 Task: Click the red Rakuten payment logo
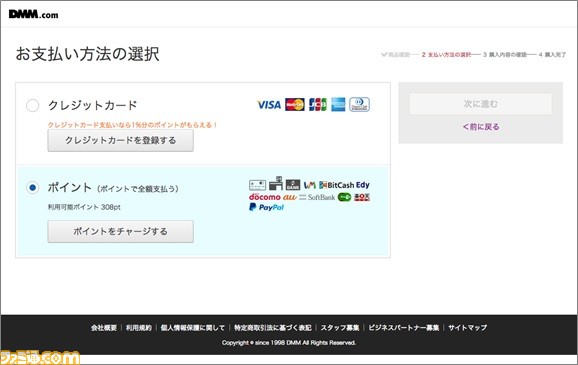click(362, 197)
